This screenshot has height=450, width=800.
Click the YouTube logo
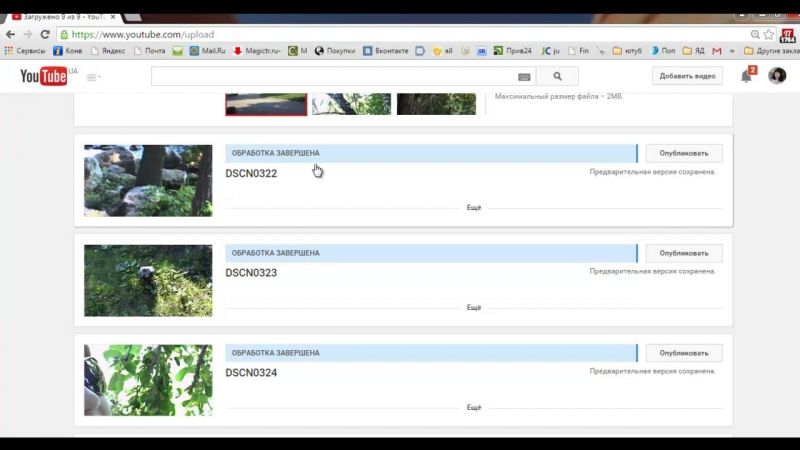43,77
